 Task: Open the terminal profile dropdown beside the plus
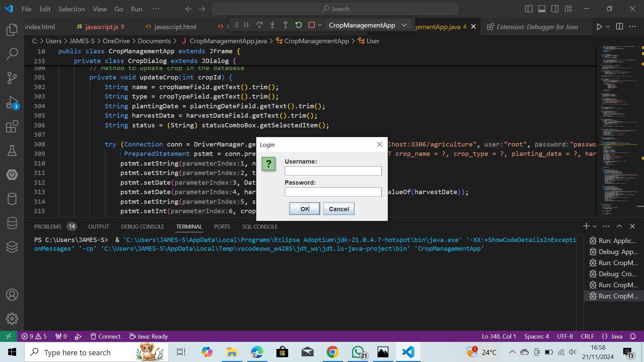click(x=594, y=226)
